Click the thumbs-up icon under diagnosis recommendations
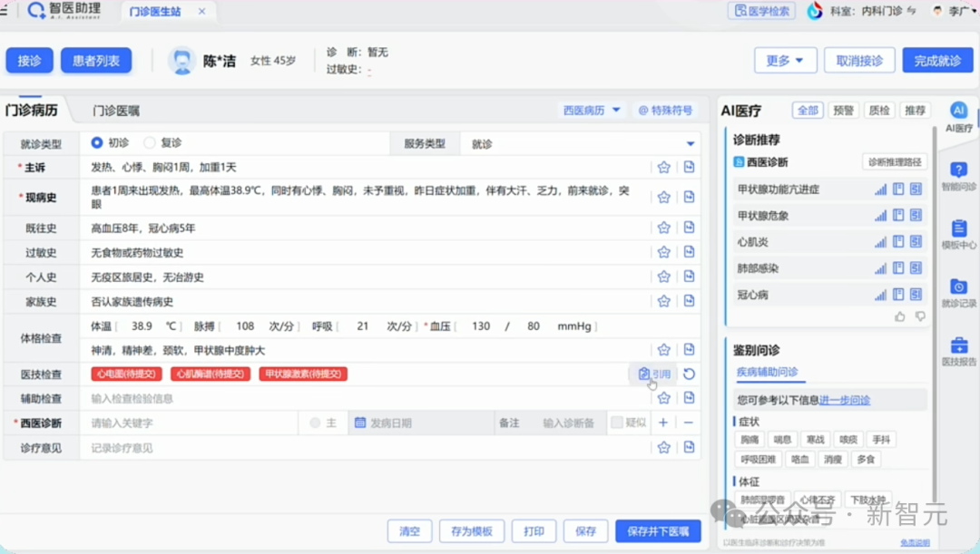This screenshot has height=554, width=980. 899,316
